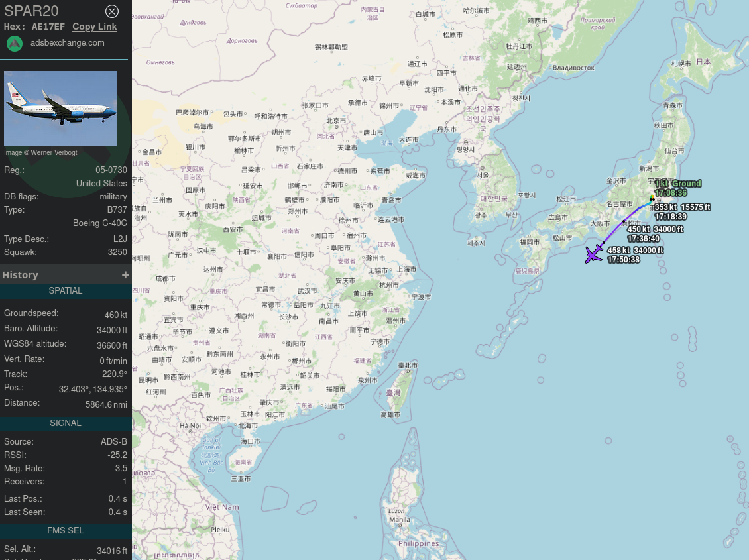The height and width of the screenshot is (560, 749).
Task: Click the track label 17:36:40 on map
Action: point(644,239)
